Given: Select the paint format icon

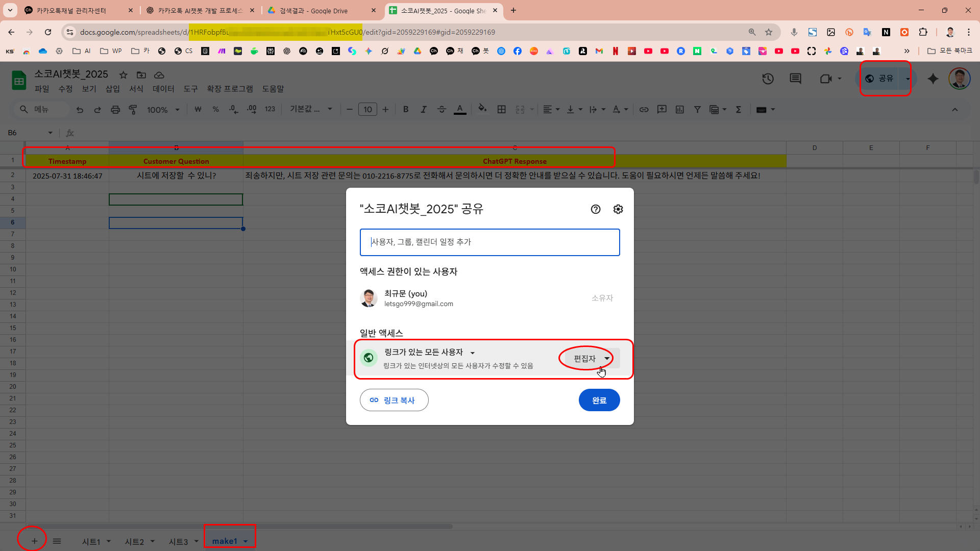Looking at the screenshot, I should click(133, 109).
